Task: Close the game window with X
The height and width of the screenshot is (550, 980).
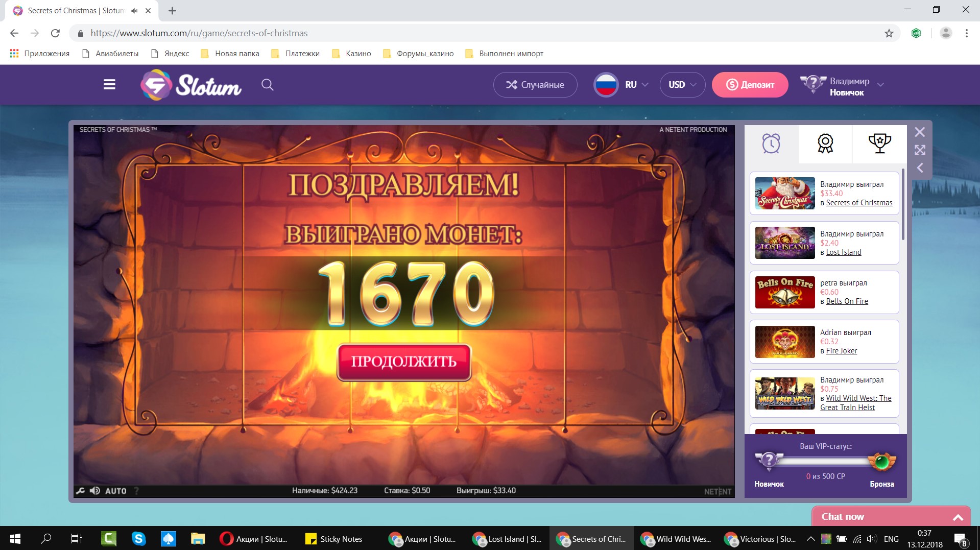Action: coord(920,132)
